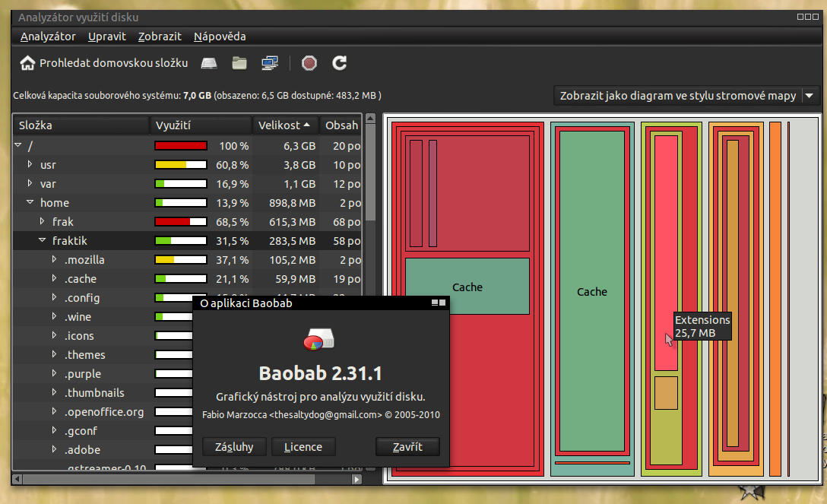Open the Upravit menu

pyautogui.click(x=107, y=36)
